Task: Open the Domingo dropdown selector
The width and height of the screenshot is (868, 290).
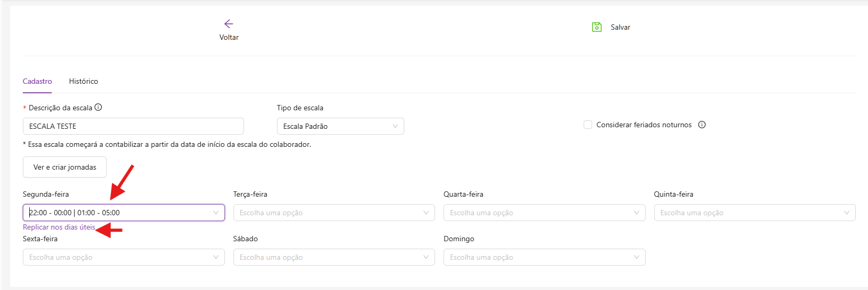Action: (x=544, y=257)
